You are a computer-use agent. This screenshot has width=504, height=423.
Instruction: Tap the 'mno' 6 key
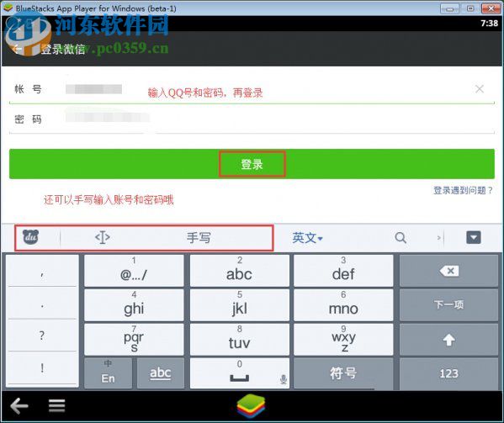click(343, 304)
